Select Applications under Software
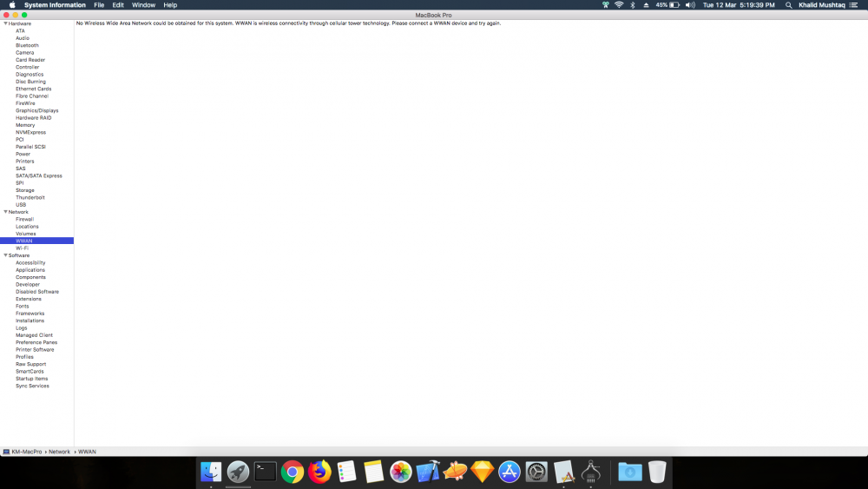 [x=30, y=270]
